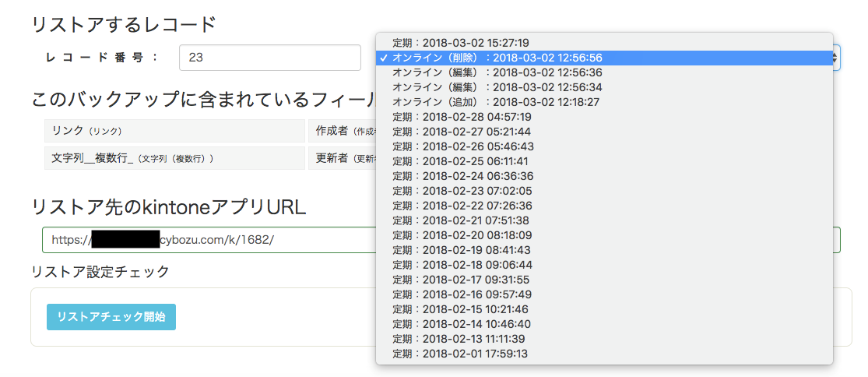Pick backup 定期:2018-02-26 05:46:43
The width and height of the screenshot is (868, 377).
tap(604, 146)
